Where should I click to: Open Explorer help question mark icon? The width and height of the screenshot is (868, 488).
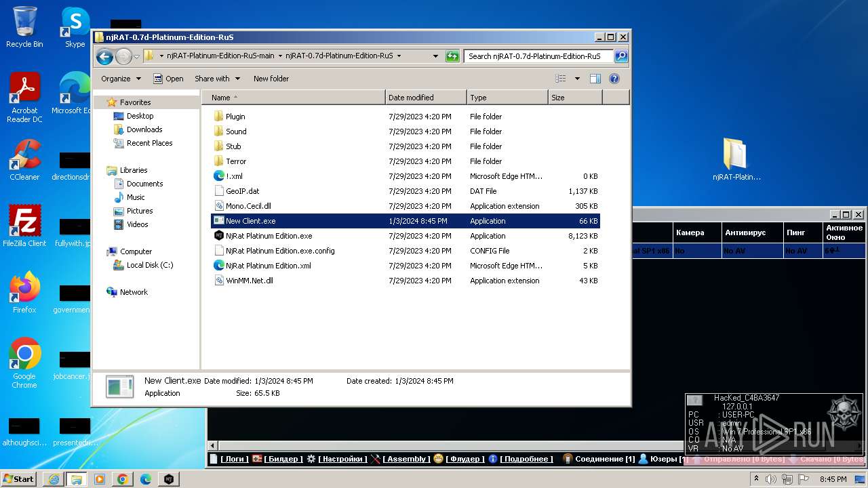click(x=614, y=79)
